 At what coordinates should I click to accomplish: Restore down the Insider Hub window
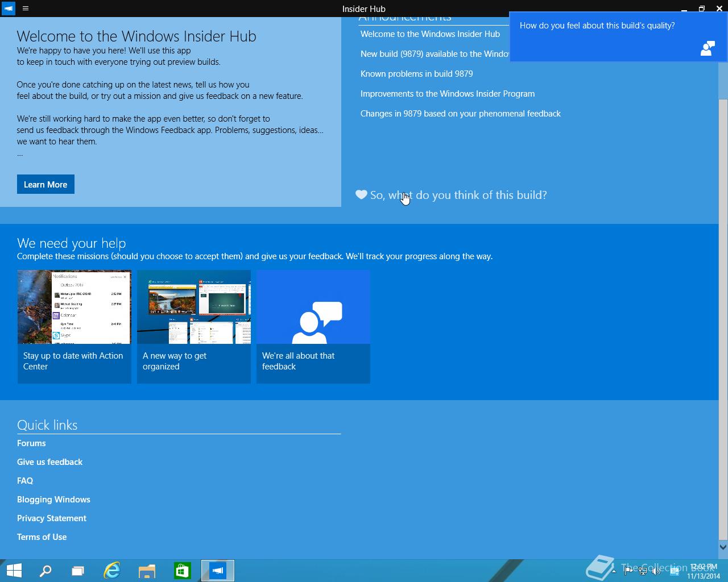point(702,9)
